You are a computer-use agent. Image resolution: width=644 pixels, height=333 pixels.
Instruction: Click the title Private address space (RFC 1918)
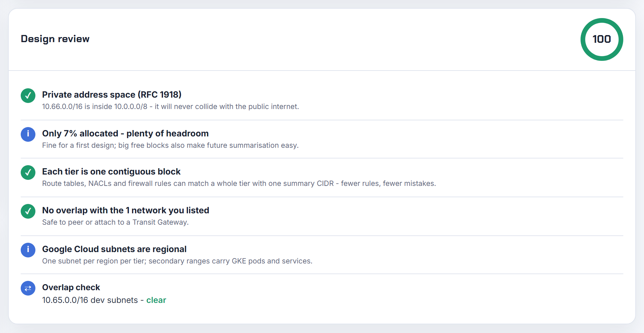[x=112, y=95]
